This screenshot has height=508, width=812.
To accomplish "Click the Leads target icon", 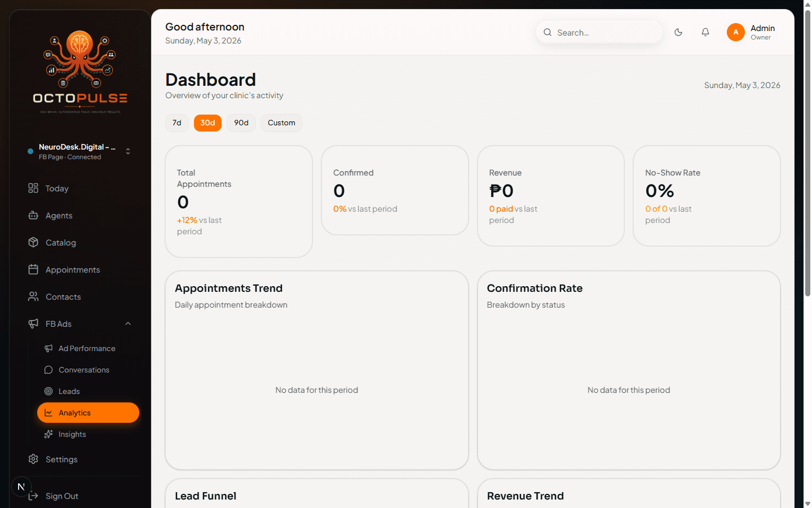I will coord(48,391).
